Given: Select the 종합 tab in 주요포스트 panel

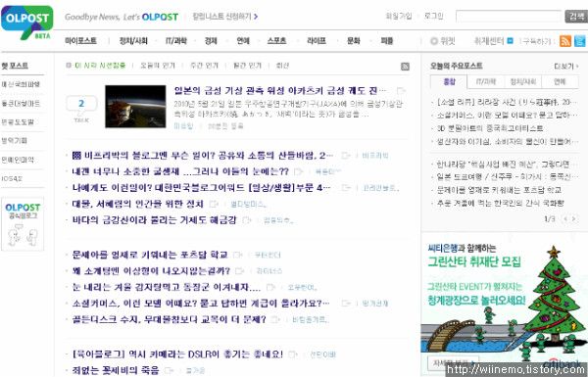Looking at the screenshot, I should click(x=449, y=81).
